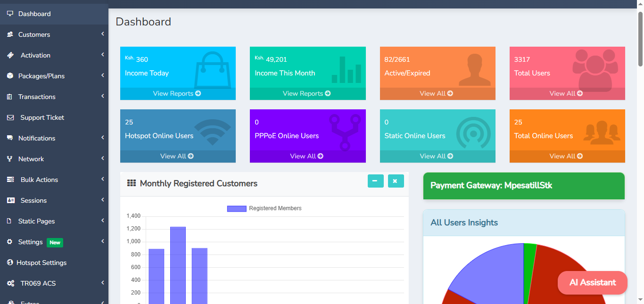Click the bar chart icon on Income This Month
Screen dimensions: 644x304
click(x=347, y=70)
